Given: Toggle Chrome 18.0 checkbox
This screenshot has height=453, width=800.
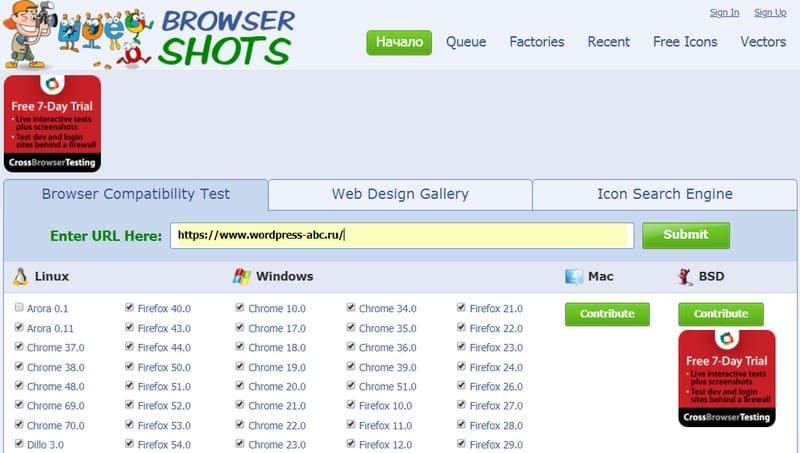Looking at the screenshot, I should pyautogui.click(x=240, y=346).
